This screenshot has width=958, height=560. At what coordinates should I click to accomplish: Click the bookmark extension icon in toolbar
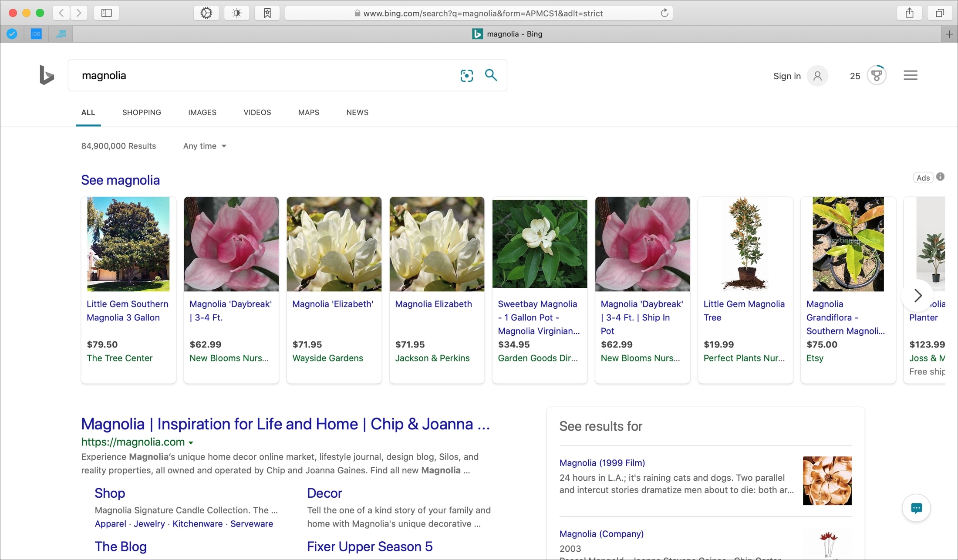tap(267, 13)
